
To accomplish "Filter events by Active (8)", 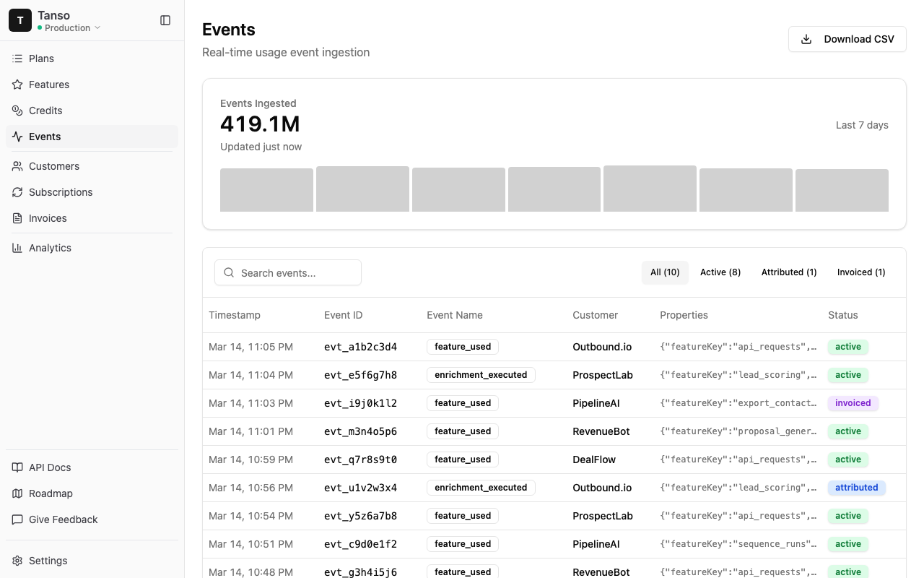I will 720,272.
